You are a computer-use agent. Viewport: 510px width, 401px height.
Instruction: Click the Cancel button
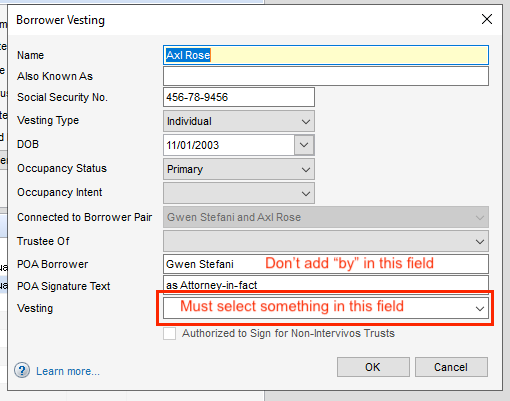tap(451, 367)
